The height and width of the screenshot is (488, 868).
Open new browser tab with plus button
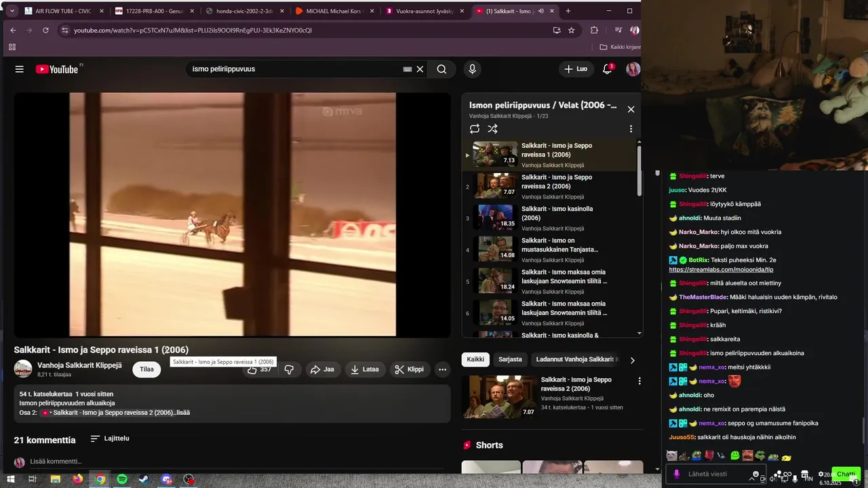[568, 11]
